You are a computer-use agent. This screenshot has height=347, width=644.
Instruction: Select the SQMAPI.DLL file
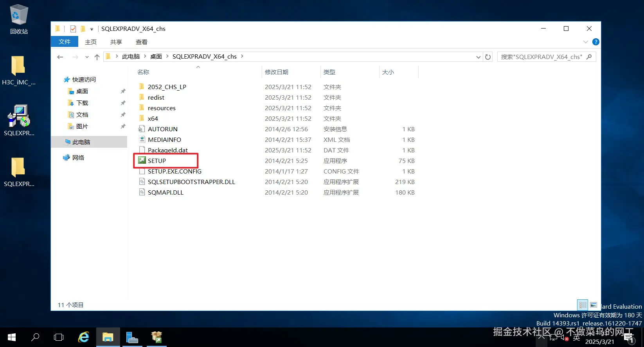pyautogui.click(x=165, y=192)
